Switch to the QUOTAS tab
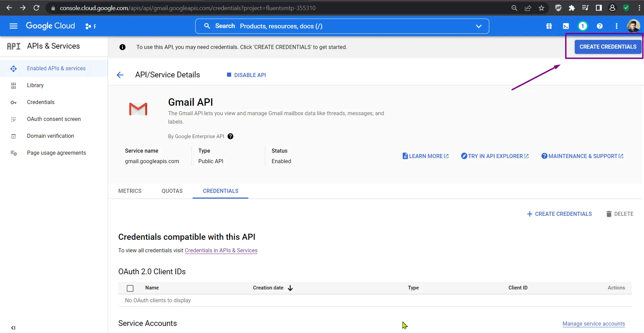 tap(172, 191)
